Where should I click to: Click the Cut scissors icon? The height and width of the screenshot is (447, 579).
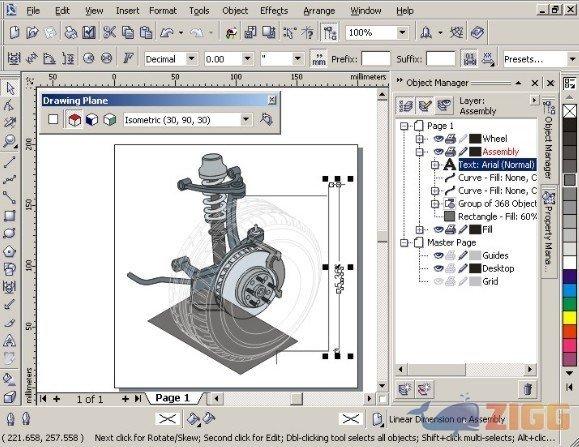click(x=109, y=32)
